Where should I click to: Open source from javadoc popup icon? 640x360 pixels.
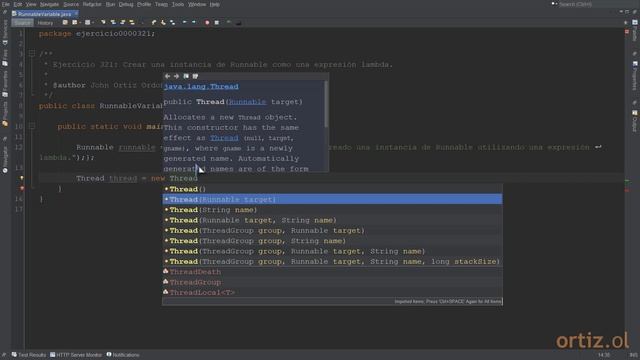(x=196, y=76)
